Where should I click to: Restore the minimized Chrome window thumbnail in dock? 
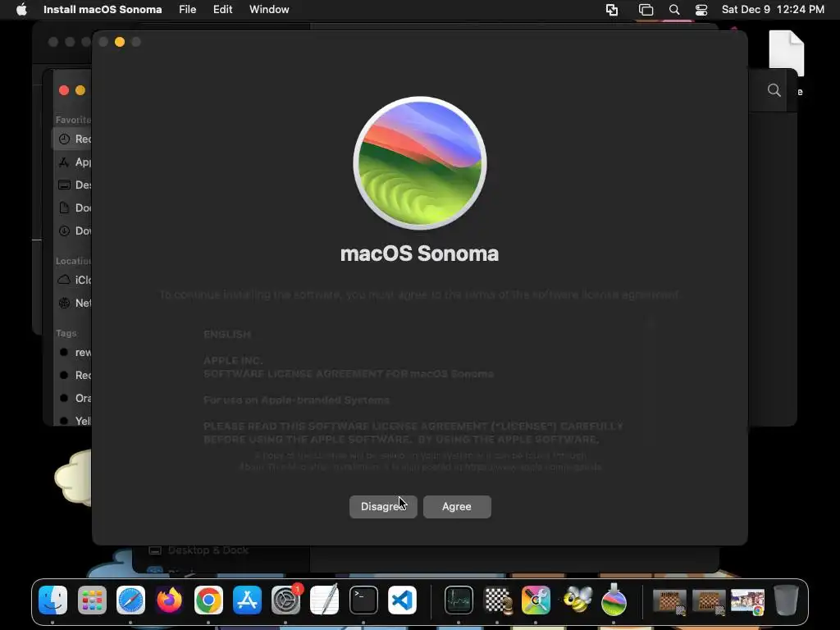point(747,601)
